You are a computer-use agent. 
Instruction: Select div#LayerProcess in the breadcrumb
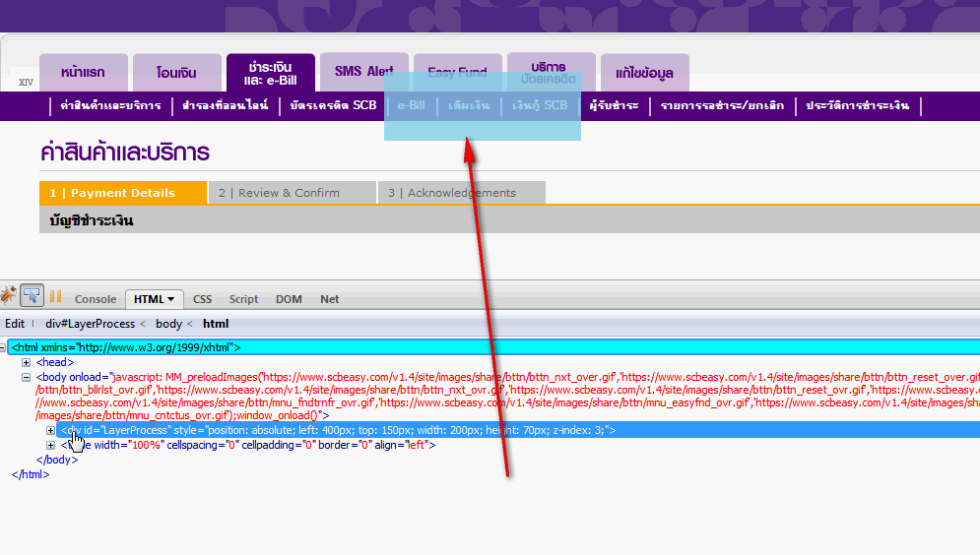point(90,324)
